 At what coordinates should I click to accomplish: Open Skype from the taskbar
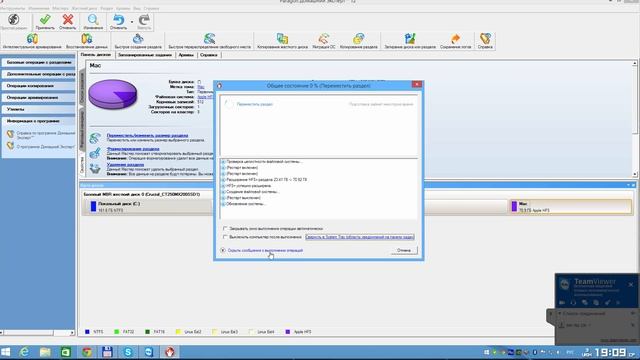128,352
